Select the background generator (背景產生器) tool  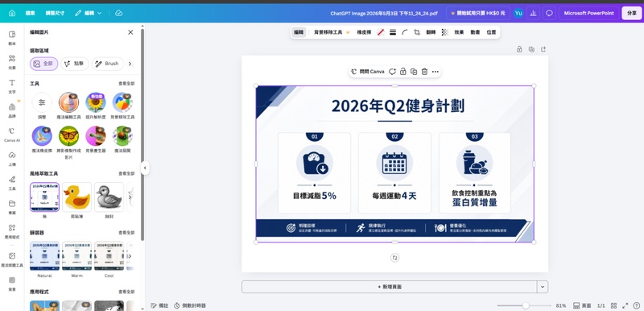(x=96, y=139)
